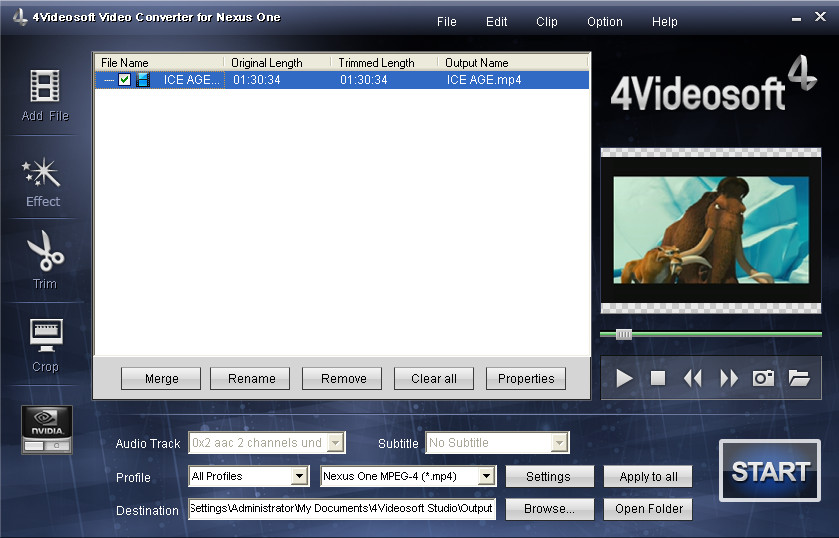
Task: Open the All Profiles category dropdown
Action: tap(299, 476)
